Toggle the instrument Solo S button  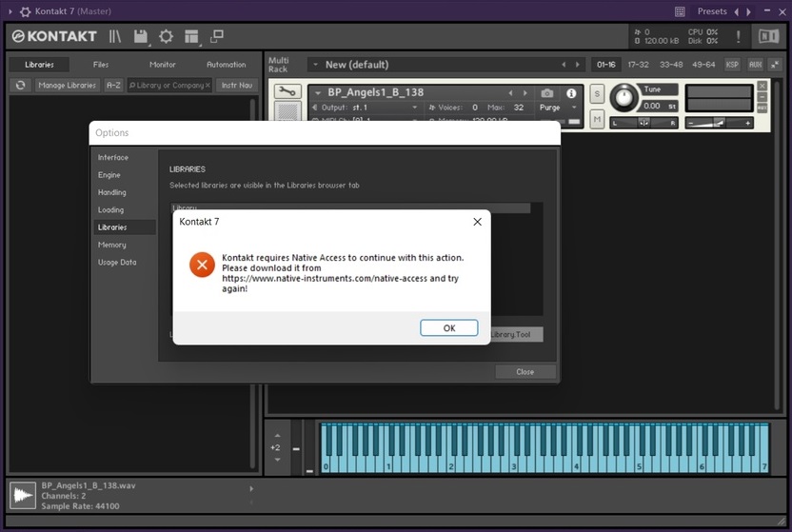click(597, 93)
